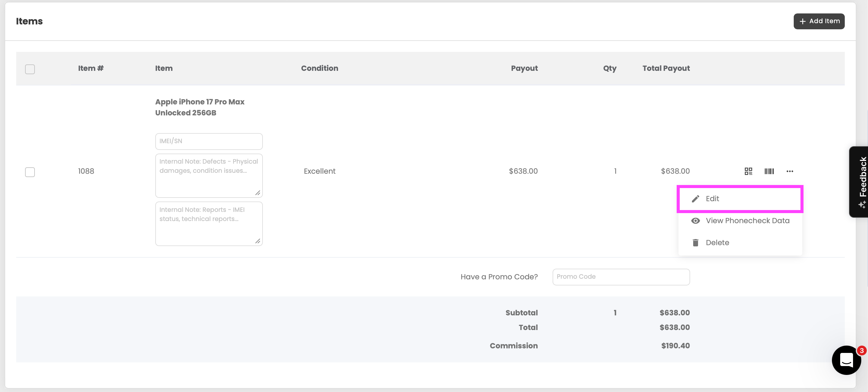Click the Reports internal note textarea
This screenshot has width=868, height=392.
(x=208, y=224)
